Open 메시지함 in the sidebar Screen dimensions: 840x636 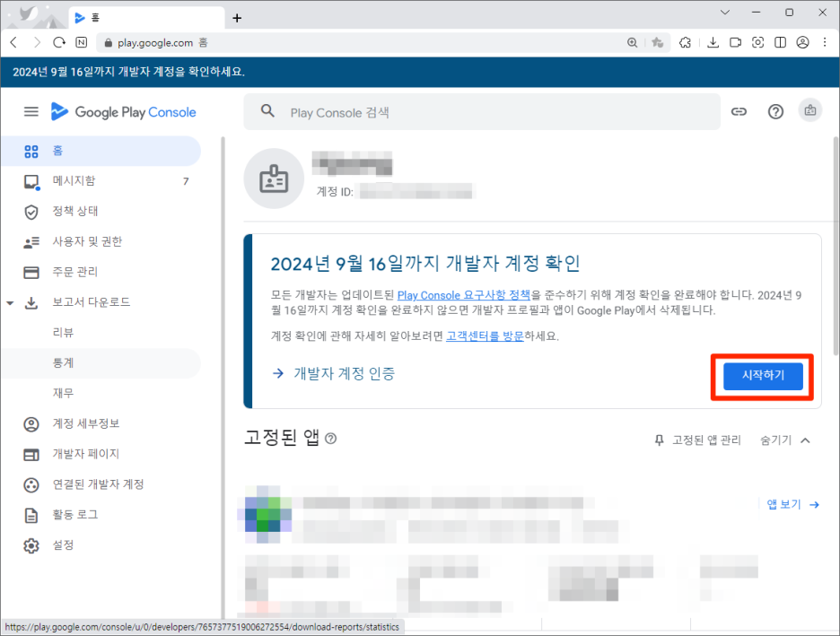coord(101,181)
